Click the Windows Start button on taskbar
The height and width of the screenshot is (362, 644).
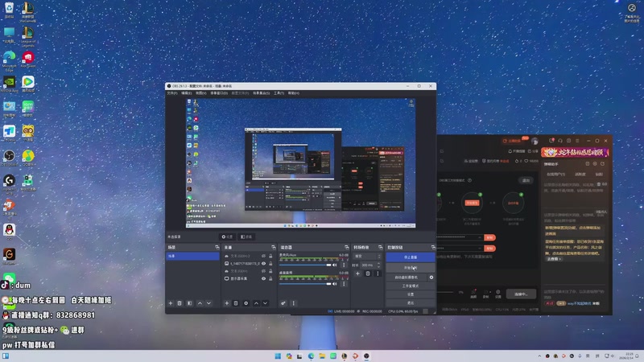coord(276,356)
